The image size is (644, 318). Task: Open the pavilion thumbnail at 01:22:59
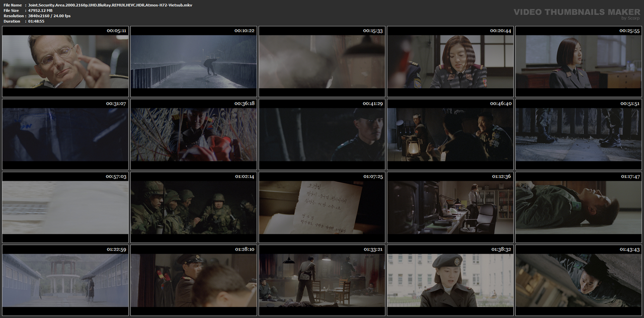click(65, 280)
